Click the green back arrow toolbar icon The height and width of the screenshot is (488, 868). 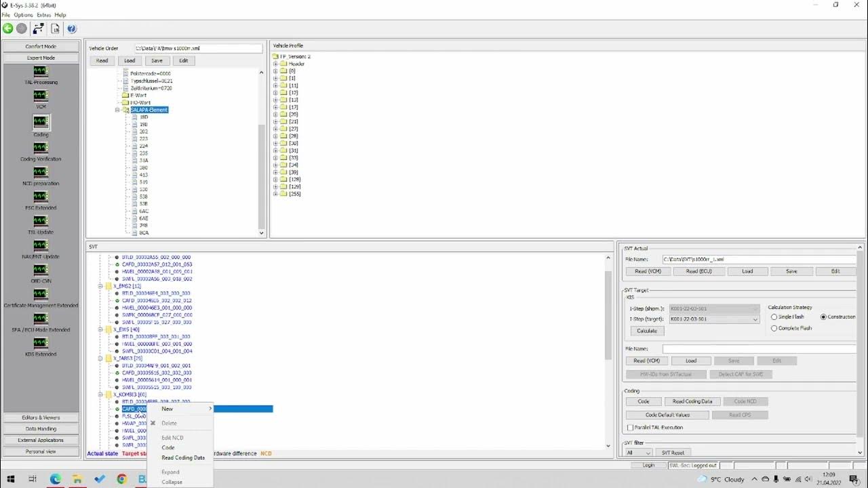coord(8,28)
